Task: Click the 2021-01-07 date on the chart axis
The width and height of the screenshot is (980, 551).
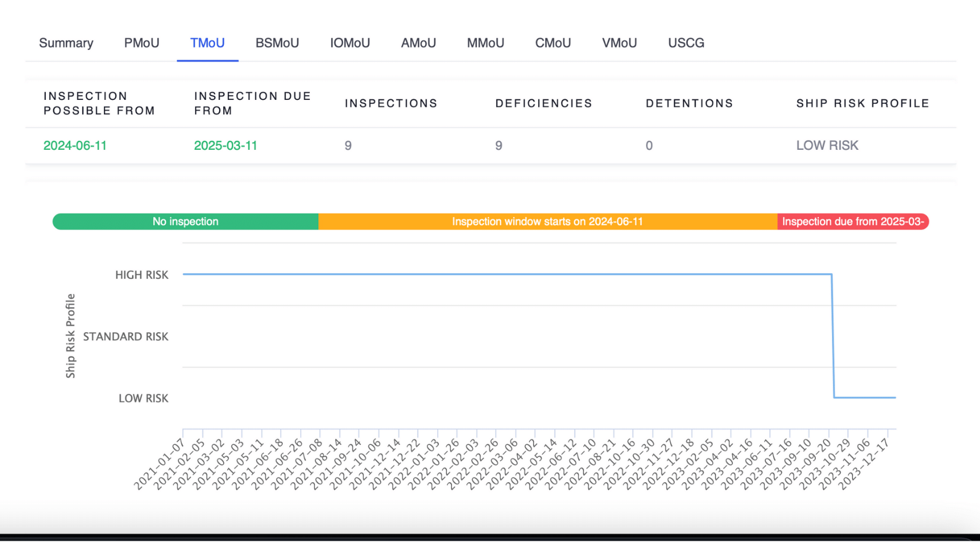Action: 160,464
